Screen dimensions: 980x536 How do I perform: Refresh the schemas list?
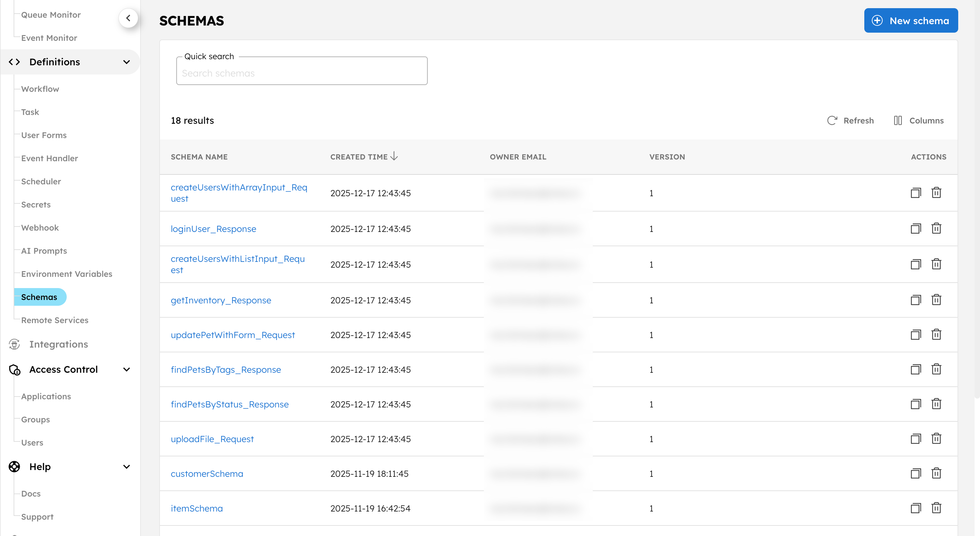[851, 120]
